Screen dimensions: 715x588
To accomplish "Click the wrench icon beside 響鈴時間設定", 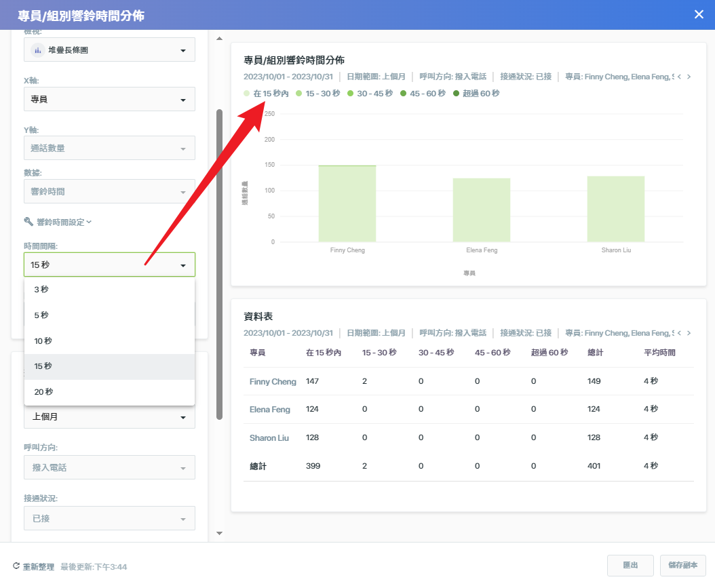I will point(28,222).
